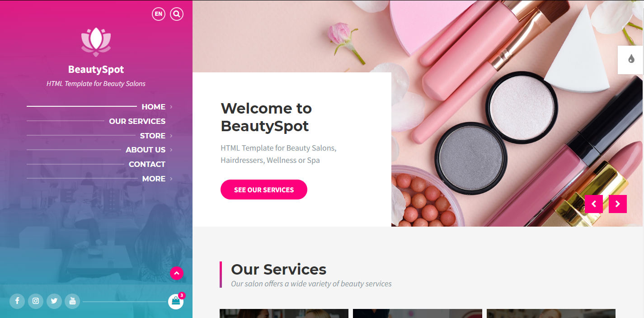Open the shopping bag cart icon
644x318 pixels.
(176, 301)
